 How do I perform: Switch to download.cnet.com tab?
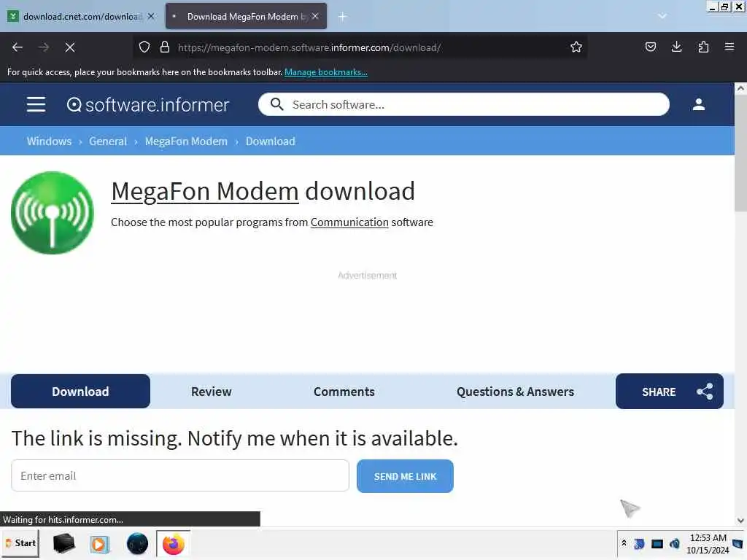pyautogui.click(x=81, y=17)
